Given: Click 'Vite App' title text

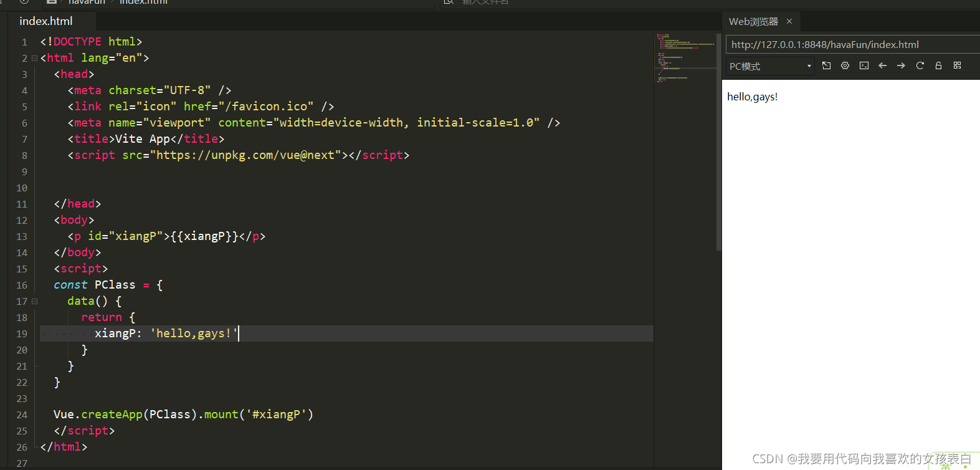Looking at the screenshot, I should tap(143, 139).
